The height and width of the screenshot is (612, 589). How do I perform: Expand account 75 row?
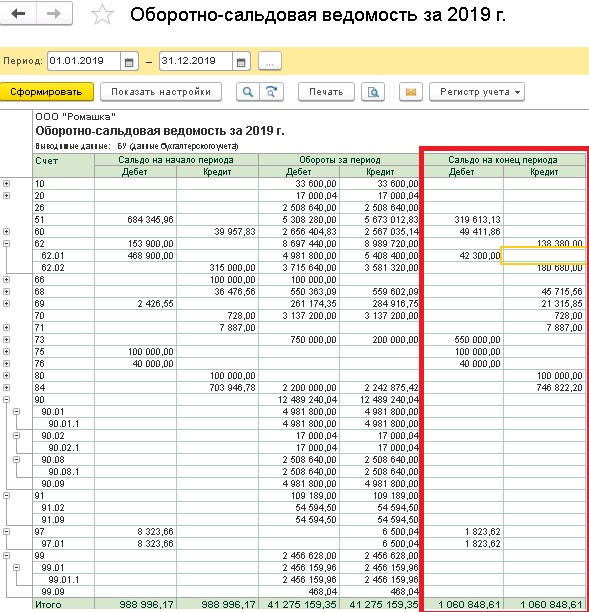(x=6, y=352)
